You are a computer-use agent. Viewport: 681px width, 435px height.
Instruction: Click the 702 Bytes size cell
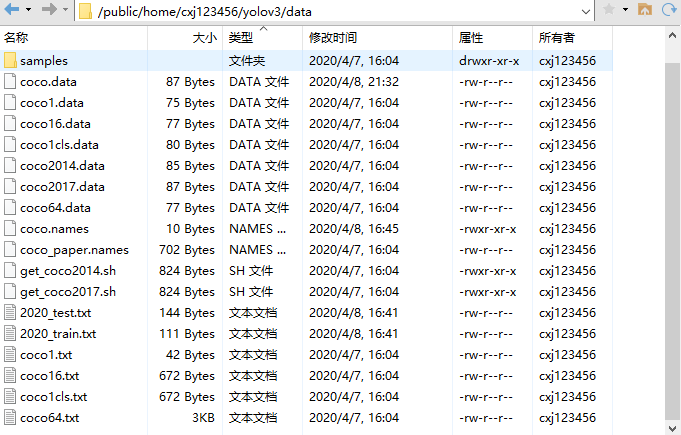click(187, 250)
